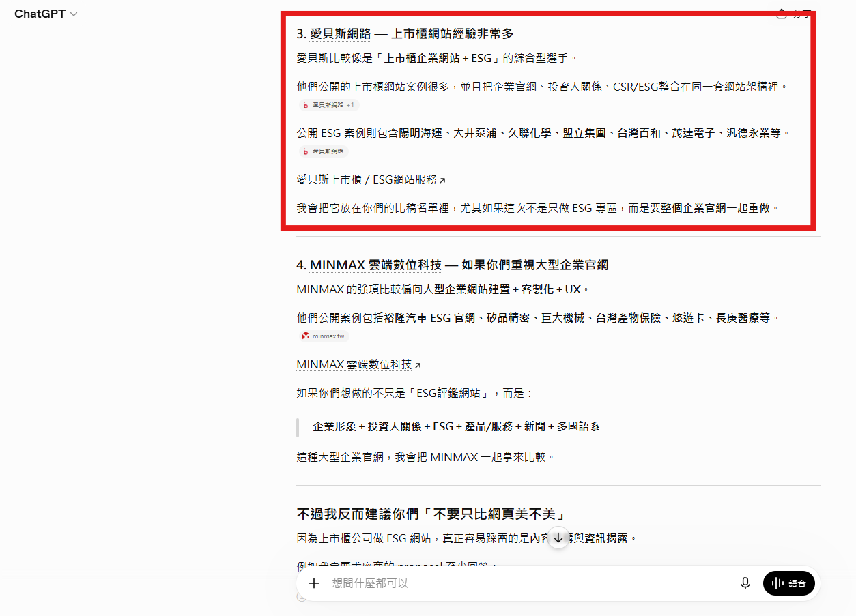Click the line listing 陽明海運、大井泵浦、久聯化學
856x616 pixels.
click(543, 133)
